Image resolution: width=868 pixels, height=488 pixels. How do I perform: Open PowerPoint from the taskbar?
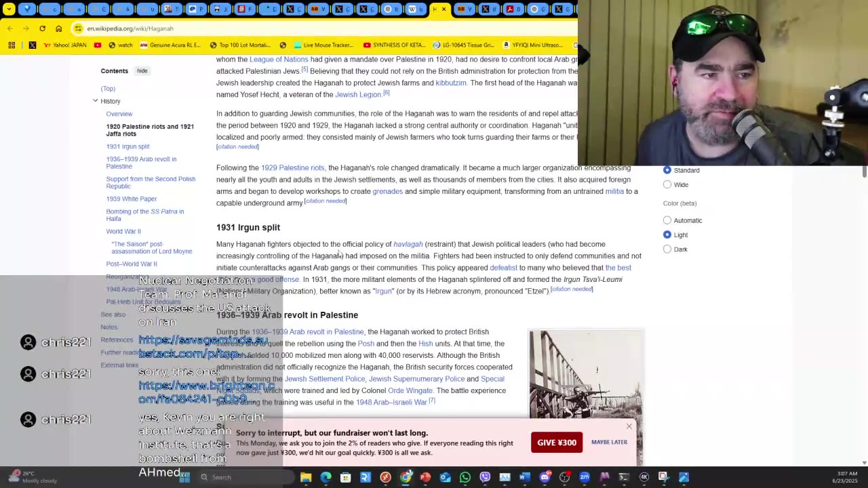425,477
